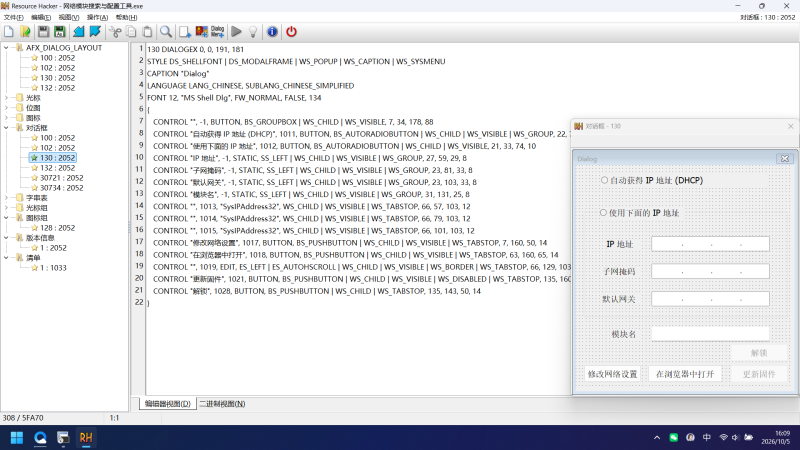Switch to Resource Hacker taskbar icon
Screen dimensions: 800x450
(x=86, y=438)
